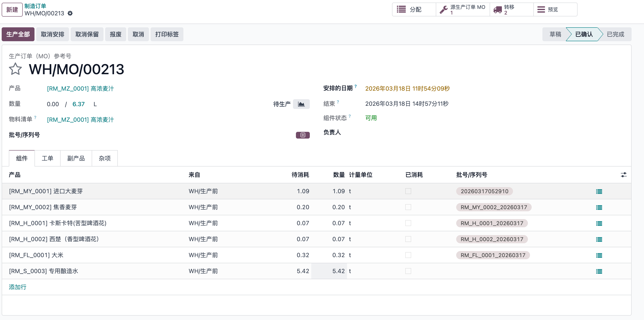Click the generate lot/serial number plus icon
644x320 pixels.
coord(303,135)
